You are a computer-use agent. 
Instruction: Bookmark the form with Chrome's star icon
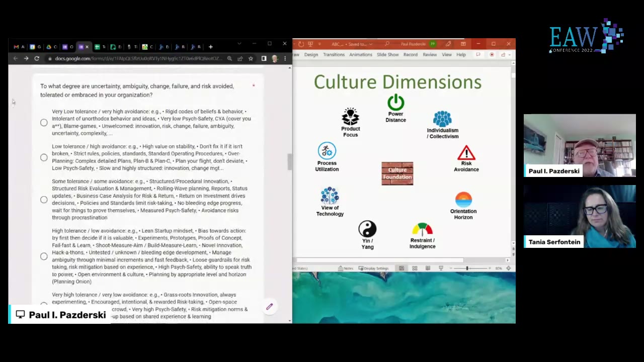point(251,58)
